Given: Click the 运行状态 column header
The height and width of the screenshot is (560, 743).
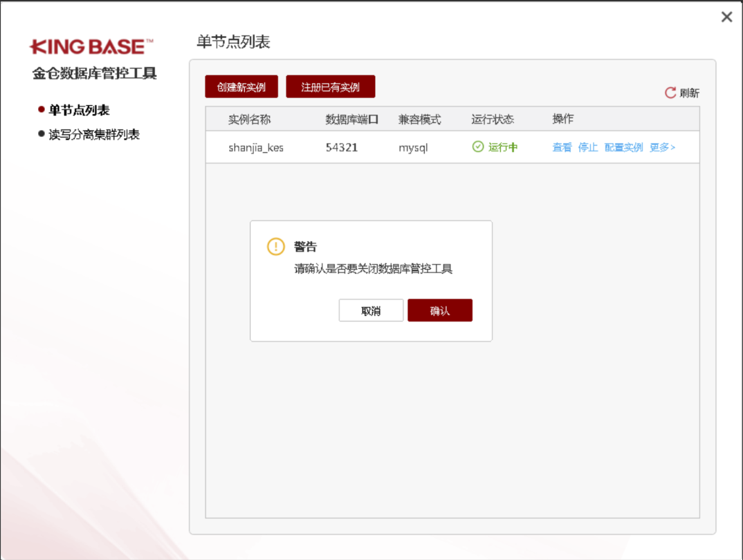Looking at the screenshot, I should pyautogui.click(x=493, y=120).
